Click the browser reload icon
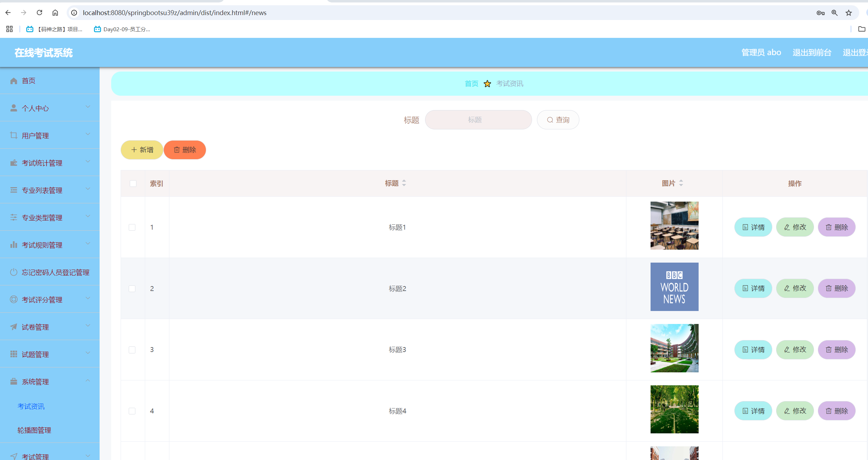 39,13
